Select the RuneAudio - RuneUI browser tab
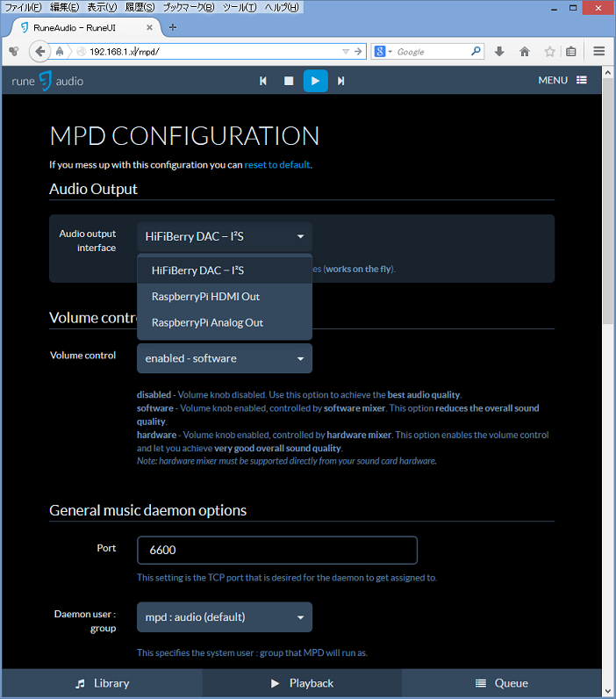This screenshot has width=616, height=699. tap(85, 27)
